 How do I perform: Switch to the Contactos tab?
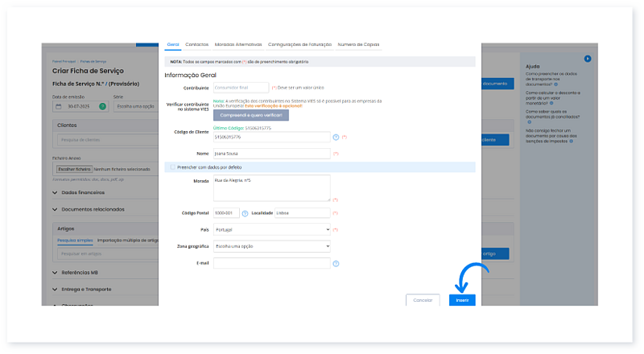click(196, 44)
